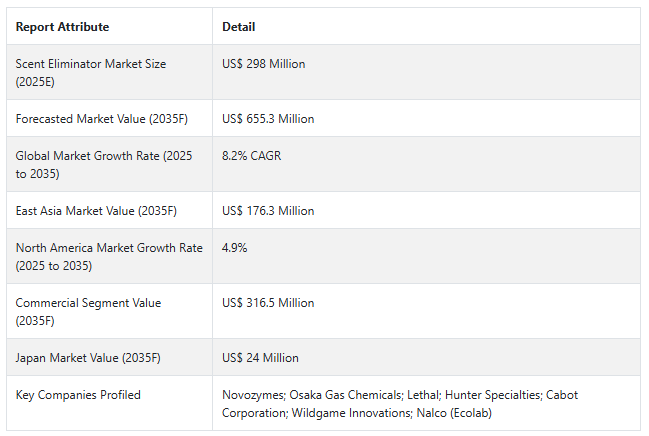Click the Wildgame Innovations company name
The image size is (649, 436).
337,412
